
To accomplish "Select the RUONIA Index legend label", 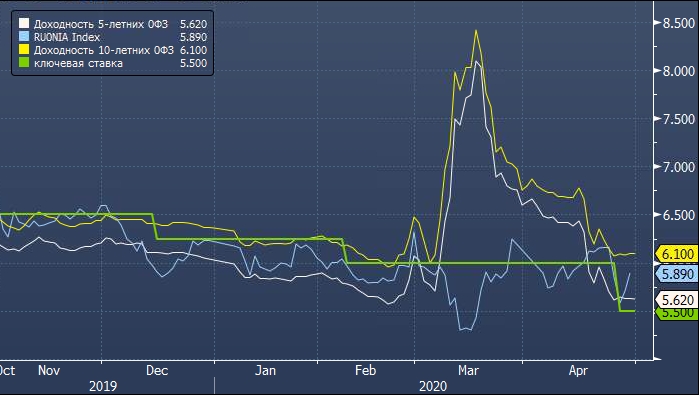I will click(67, 37).
